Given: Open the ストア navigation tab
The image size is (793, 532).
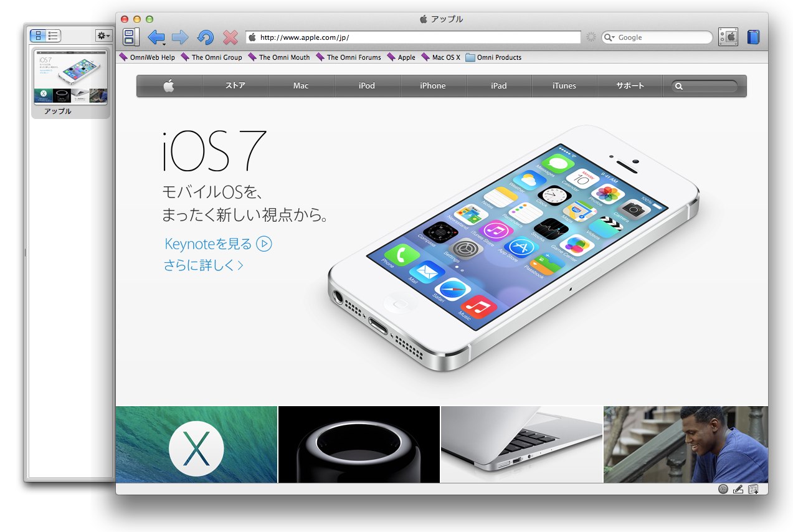Looking at the screenshot, I should click(235, 86).
